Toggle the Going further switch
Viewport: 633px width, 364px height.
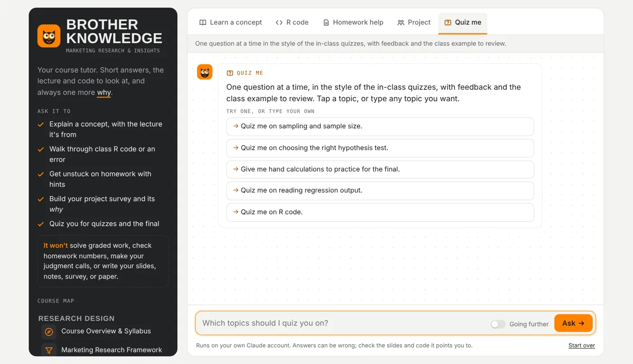tap(498, 324)
